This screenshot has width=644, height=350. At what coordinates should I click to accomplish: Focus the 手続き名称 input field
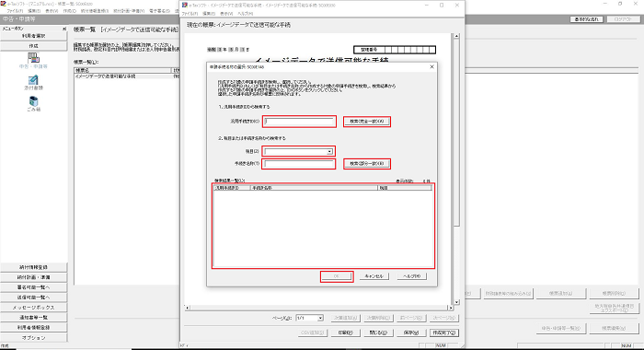(x=299, y=164)
